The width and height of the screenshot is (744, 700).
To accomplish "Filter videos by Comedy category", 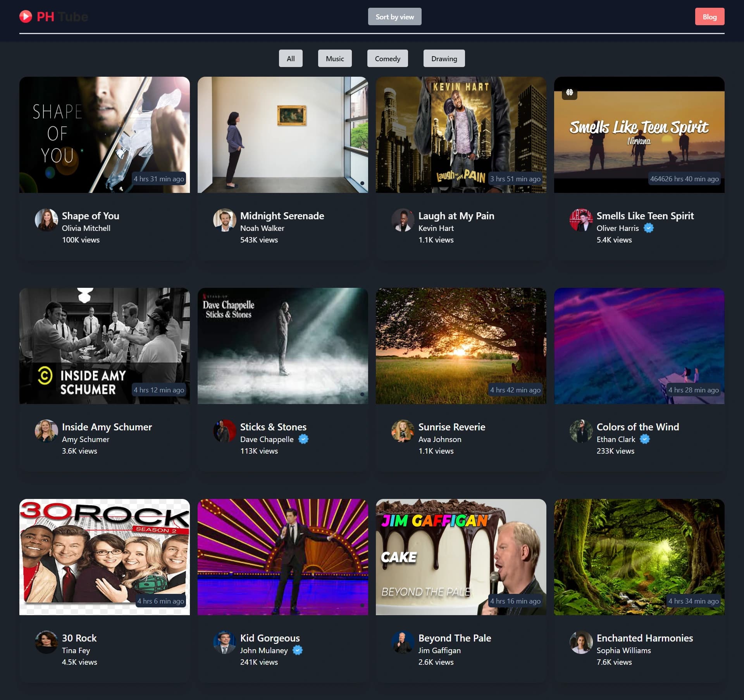I will pyautogui.click(x=387, y=58).
